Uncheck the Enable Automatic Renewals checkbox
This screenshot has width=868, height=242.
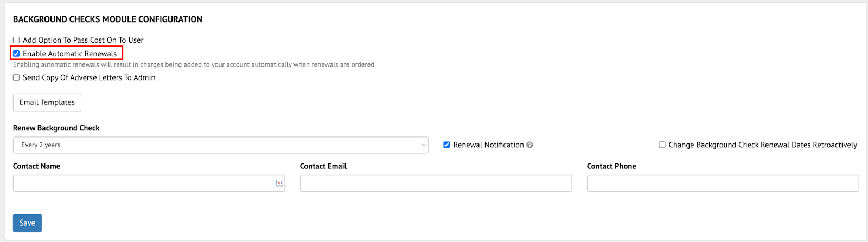16,54
